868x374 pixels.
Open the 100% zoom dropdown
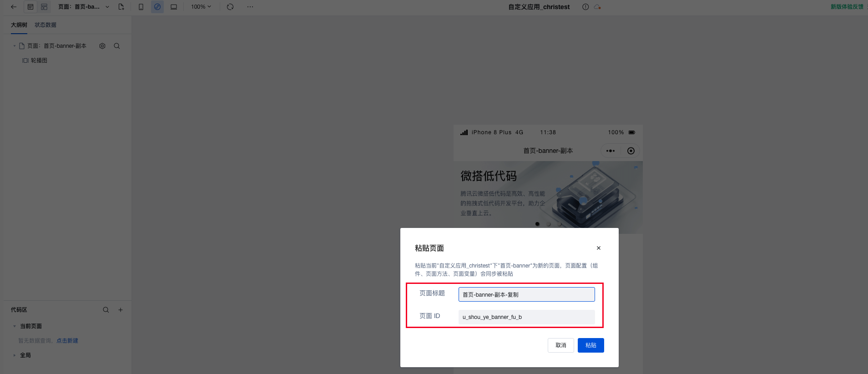click(x=201, y=7)
